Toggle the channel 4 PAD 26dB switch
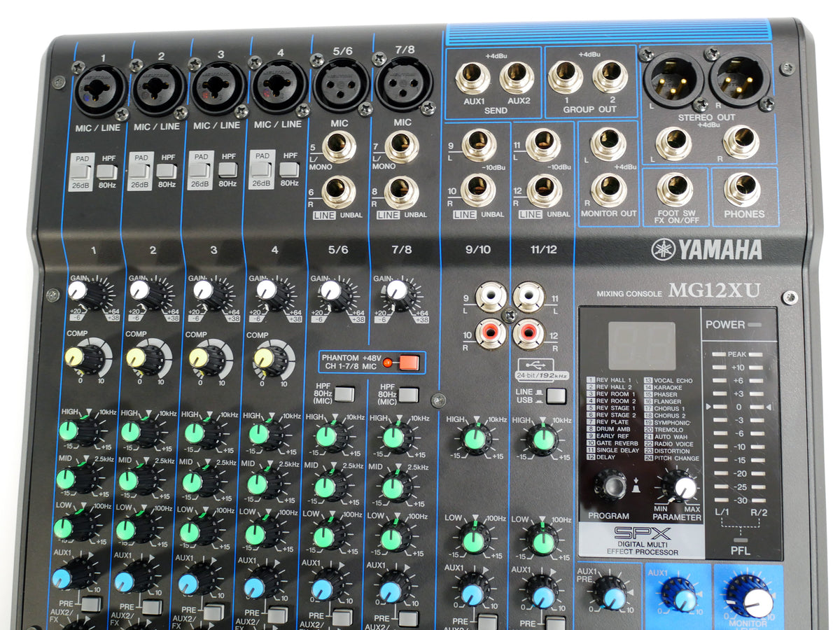This screenshot has height=630, width=840. [262, 169]
